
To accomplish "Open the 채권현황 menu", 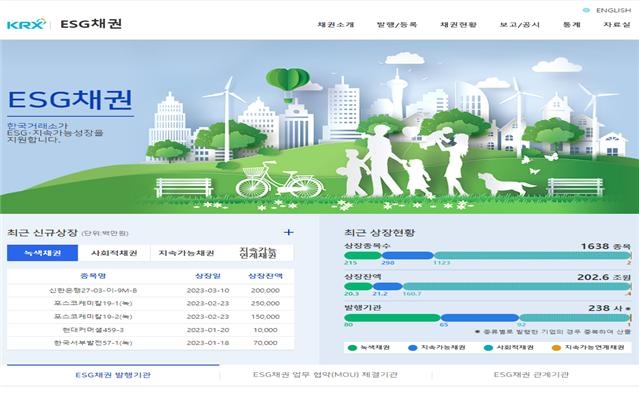I will click(x=458, y=24).
